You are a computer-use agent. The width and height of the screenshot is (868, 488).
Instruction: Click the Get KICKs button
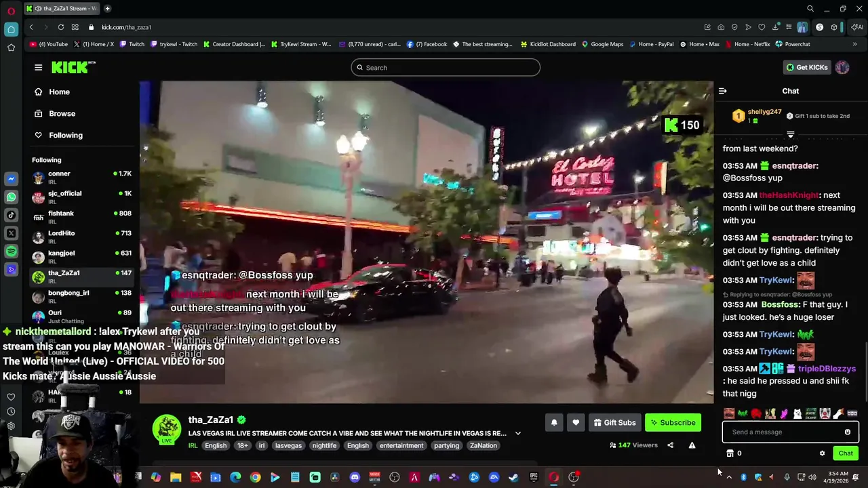(806, 67)
